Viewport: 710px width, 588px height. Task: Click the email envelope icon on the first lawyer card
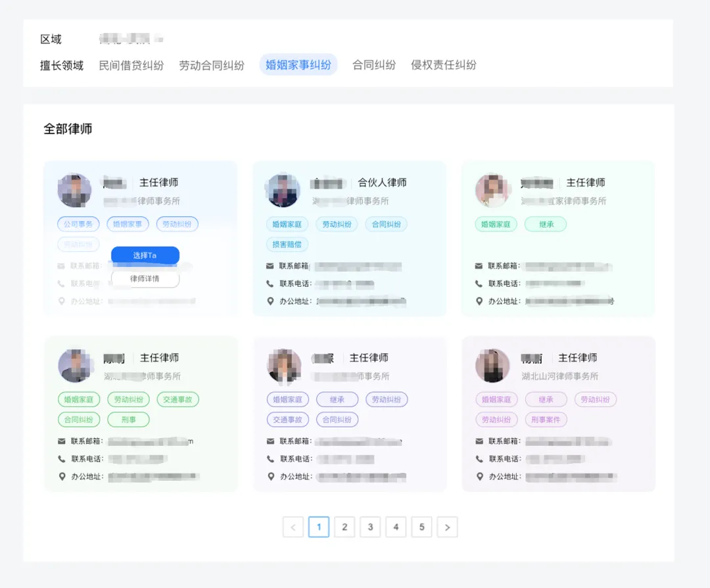60,266
